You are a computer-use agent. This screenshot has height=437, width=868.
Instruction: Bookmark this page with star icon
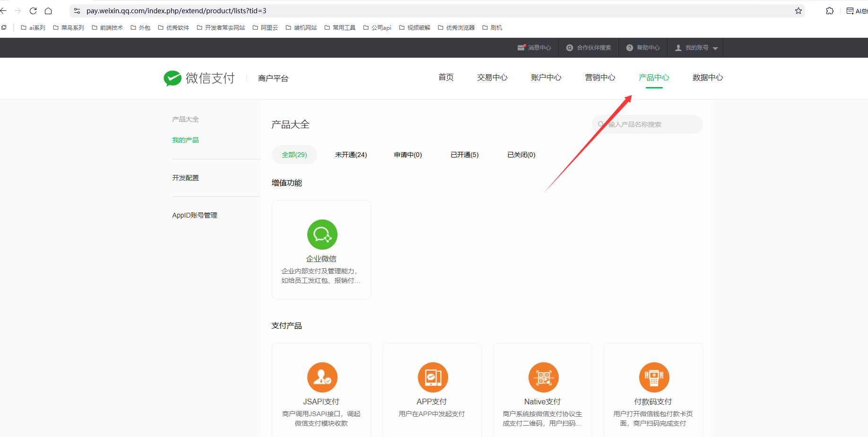coord(799,10)
